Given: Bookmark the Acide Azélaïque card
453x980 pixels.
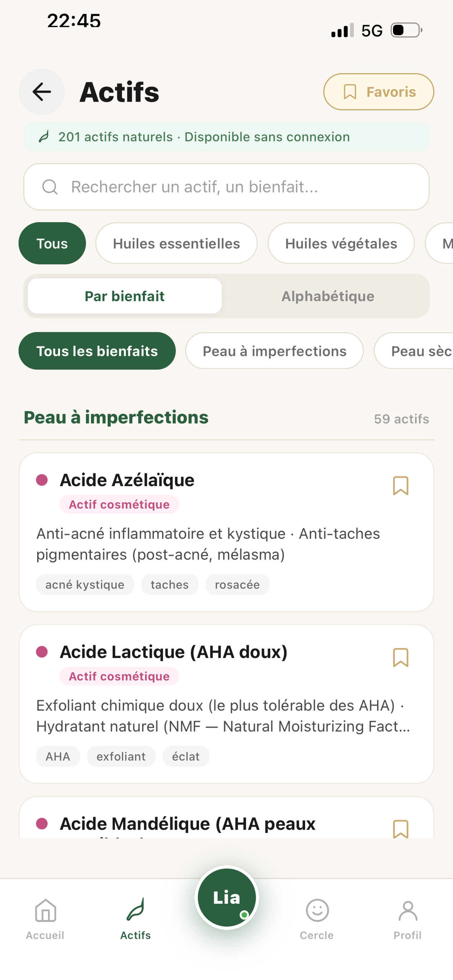Looking at the screenshot, I should pos(400,485).
